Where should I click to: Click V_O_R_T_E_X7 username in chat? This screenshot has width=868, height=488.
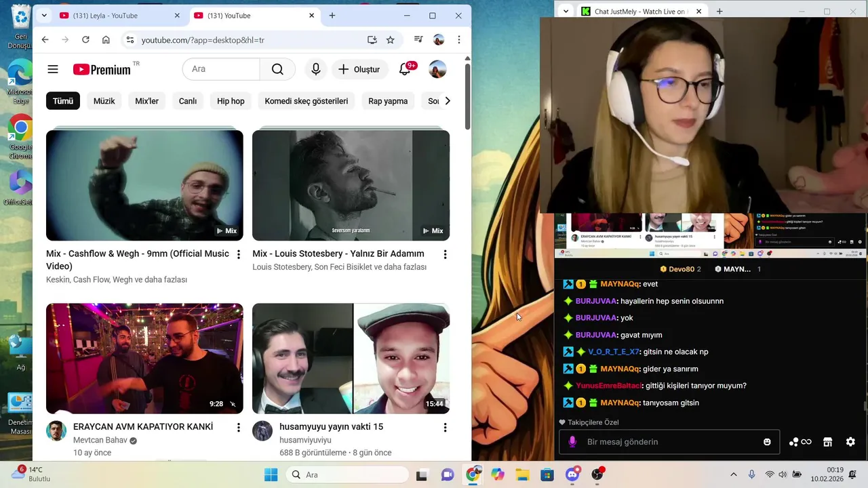tap(614, 352)
